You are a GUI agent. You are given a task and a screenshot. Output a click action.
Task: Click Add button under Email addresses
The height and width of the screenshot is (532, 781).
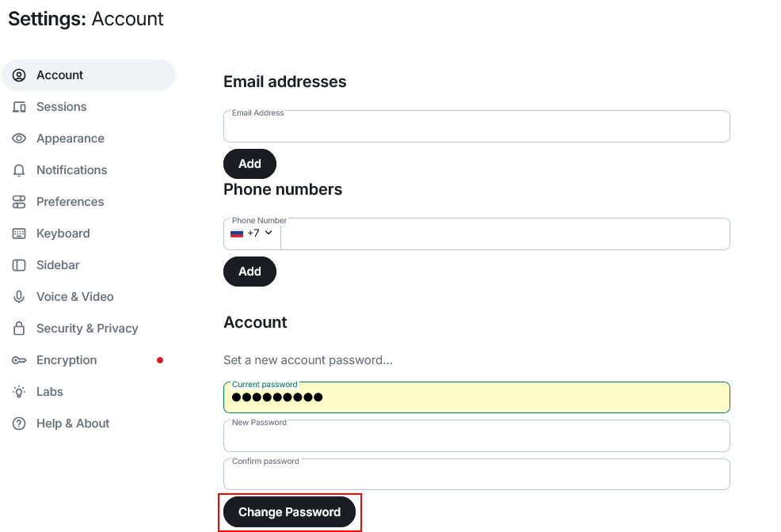point(250,164)
